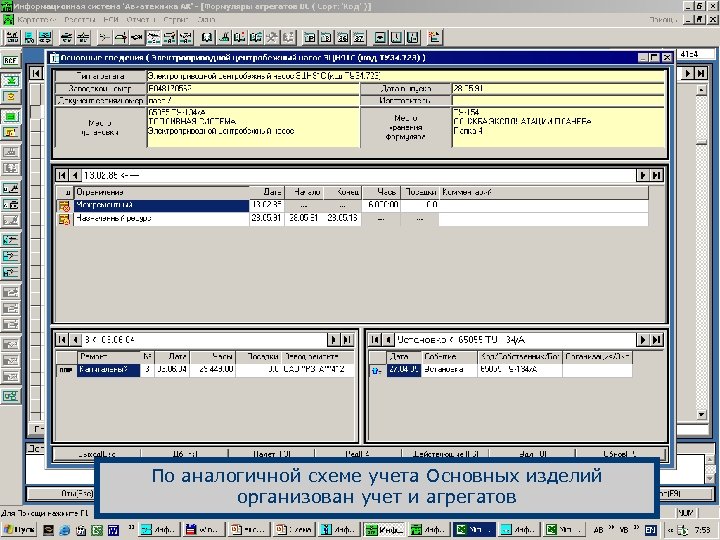Click the Ограничения column header
Screen dimensions: 720x540
[162, 192]
